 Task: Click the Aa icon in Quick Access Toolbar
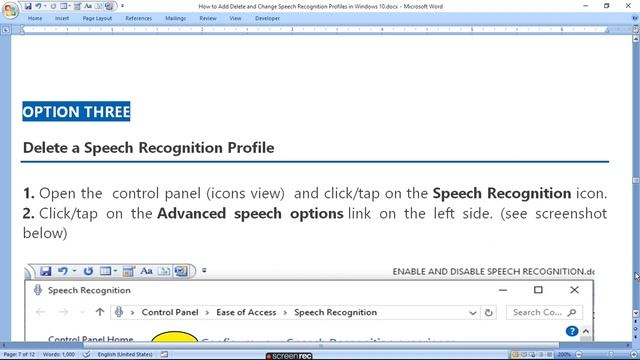pos(88,6)
